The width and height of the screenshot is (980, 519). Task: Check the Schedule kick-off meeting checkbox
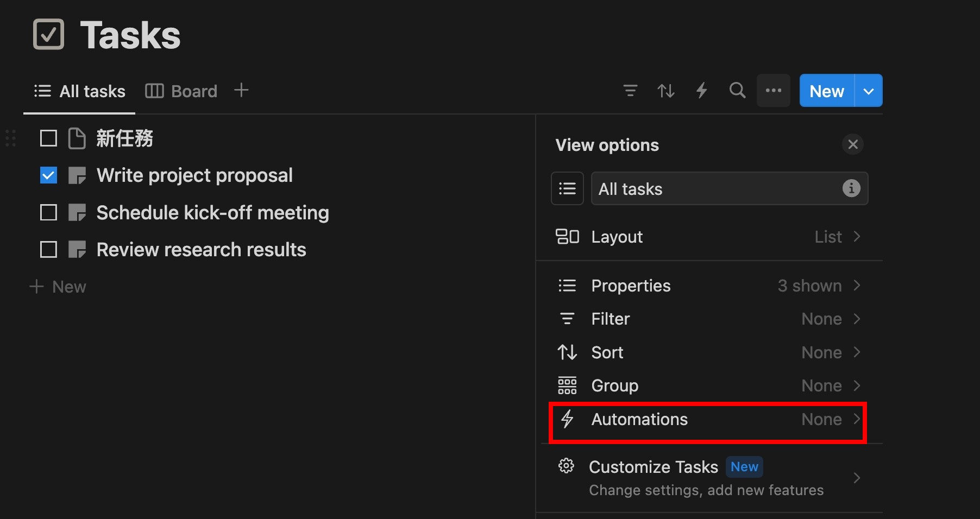(49, 212)
